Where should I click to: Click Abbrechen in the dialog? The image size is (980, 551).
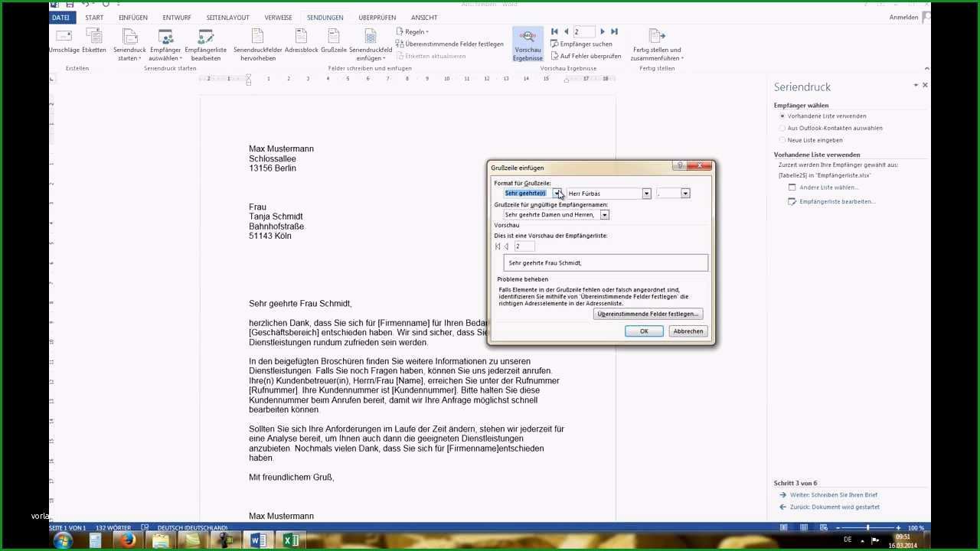click(688, 331)
